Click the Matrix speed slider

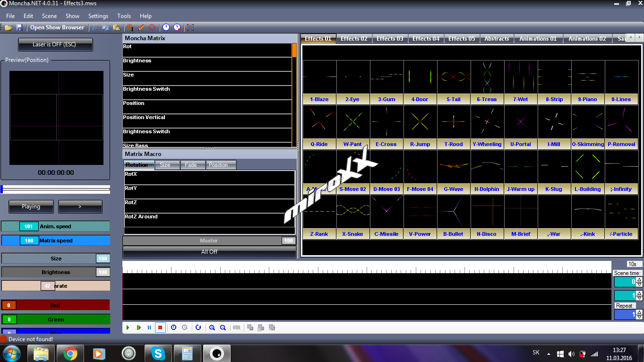click(55, 241)
